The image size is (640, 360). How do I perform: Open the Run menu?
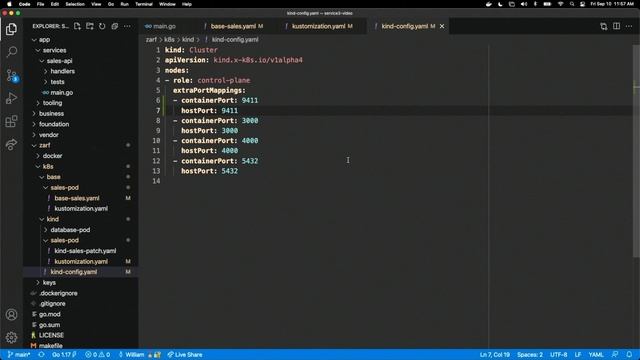pyautogui.click(x=124, y=4)
